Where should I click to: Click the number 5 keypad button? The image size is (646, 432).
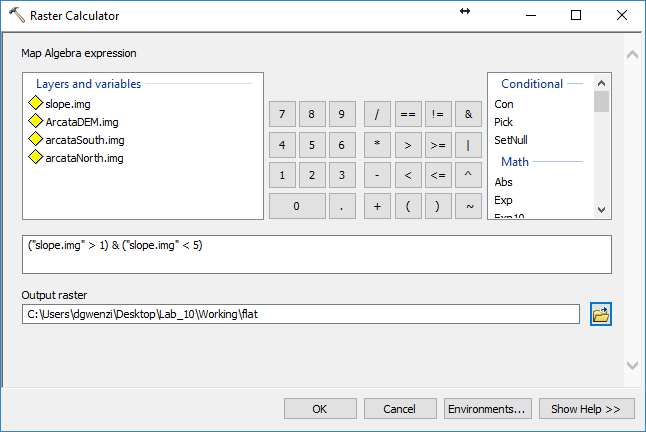coord(312,145)
